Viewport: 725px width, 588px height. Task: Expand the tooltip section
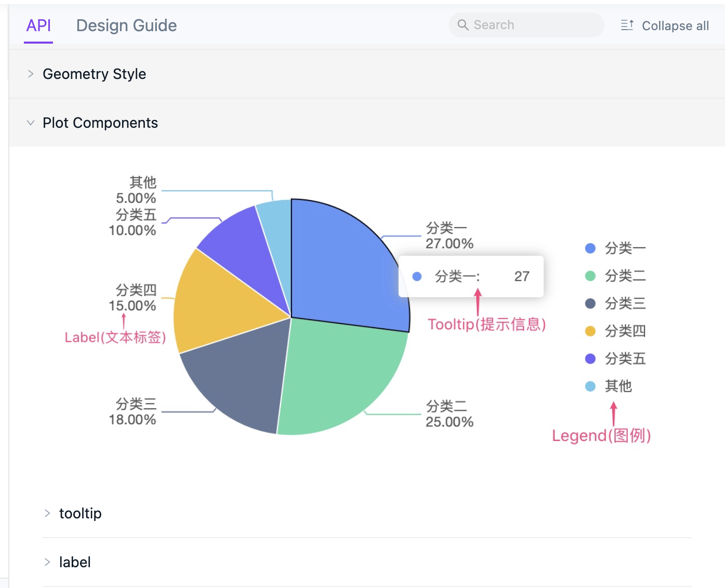80,513
